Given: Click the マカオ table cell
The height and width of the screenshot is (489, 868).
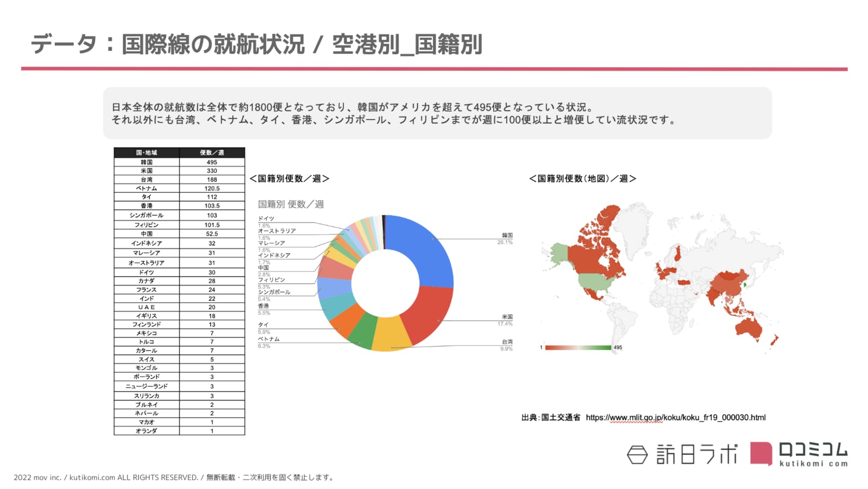Looking at the screenshot, I should point(146,422).
